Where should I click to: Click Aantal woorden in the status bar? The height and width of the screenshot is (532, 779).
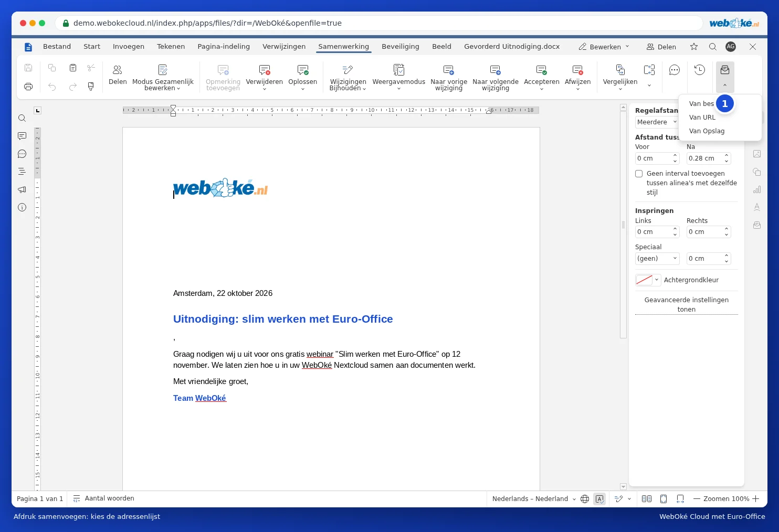tap(104, 498)
